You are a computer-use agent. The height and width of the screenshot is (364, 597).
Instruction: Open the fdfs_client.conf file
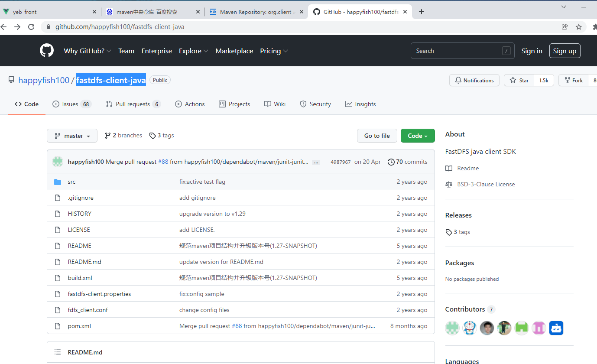(x=88, y=310)
